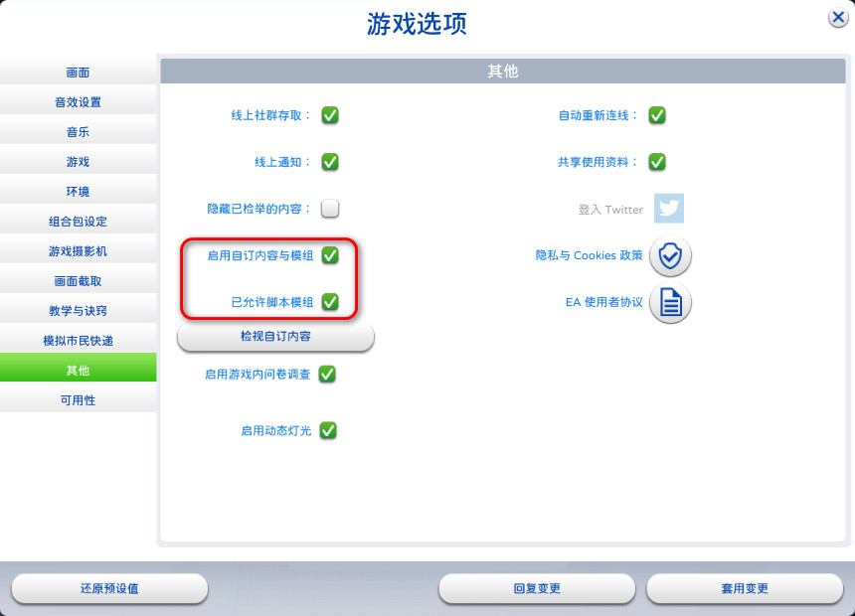Uncheck 启用自订内容与模组

pyautogui.click(x=330, y=255)
